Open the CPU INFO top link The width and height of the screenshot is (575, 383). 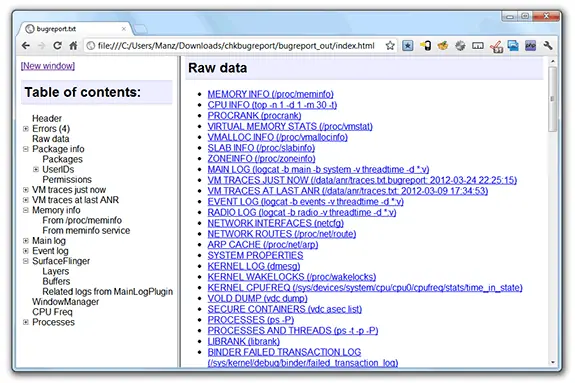[272, 105]
